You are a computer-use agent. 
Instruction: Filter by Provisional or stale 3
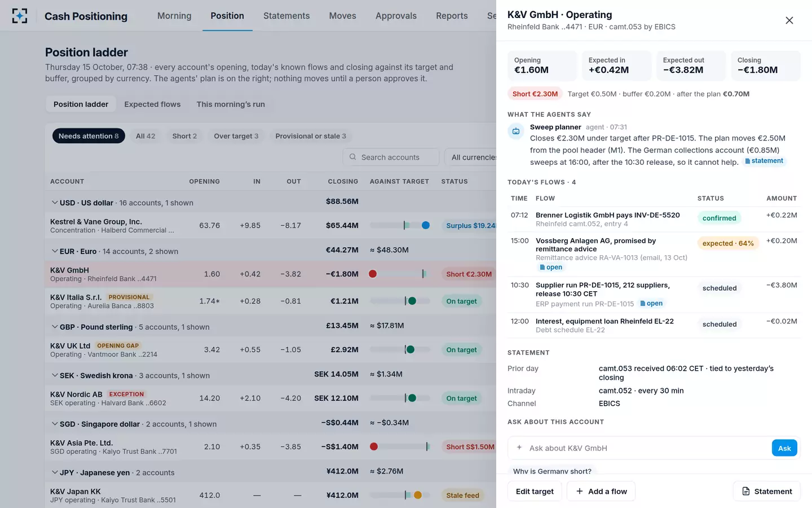click(x=311, y=136)
